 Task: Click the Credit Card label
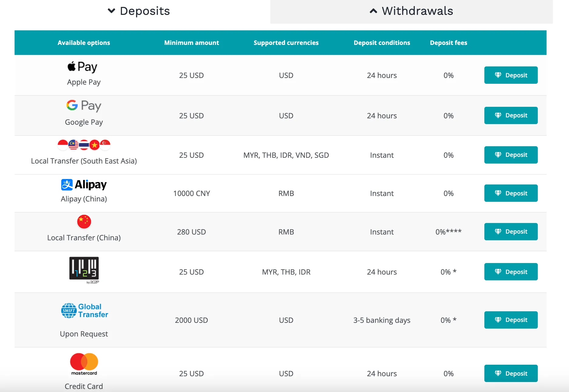click(84, 386)
